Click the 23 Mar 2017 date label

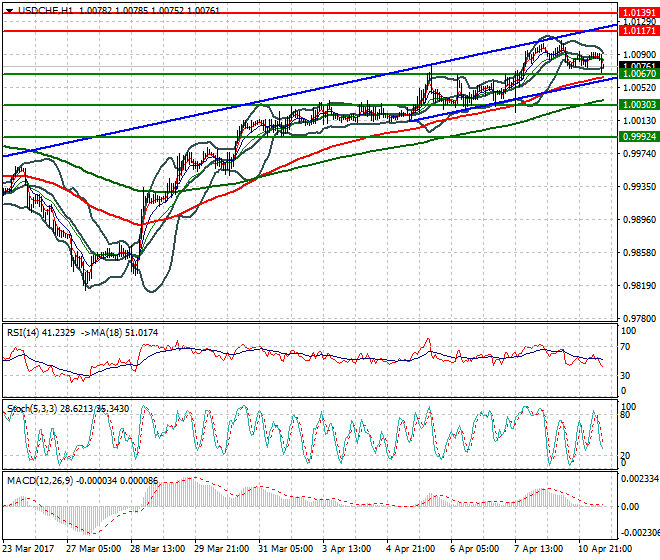28,549
